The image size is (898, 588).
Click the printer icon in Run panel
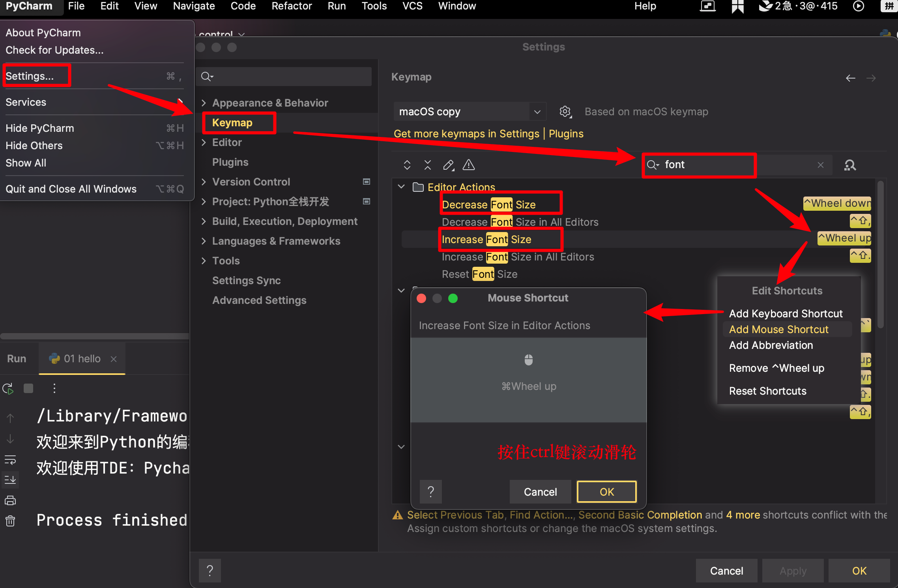coord(10,500)
